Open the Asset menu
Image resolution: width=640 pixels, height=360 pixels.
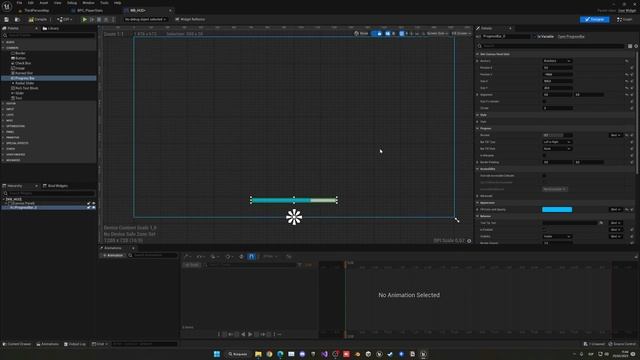(44, 3)
